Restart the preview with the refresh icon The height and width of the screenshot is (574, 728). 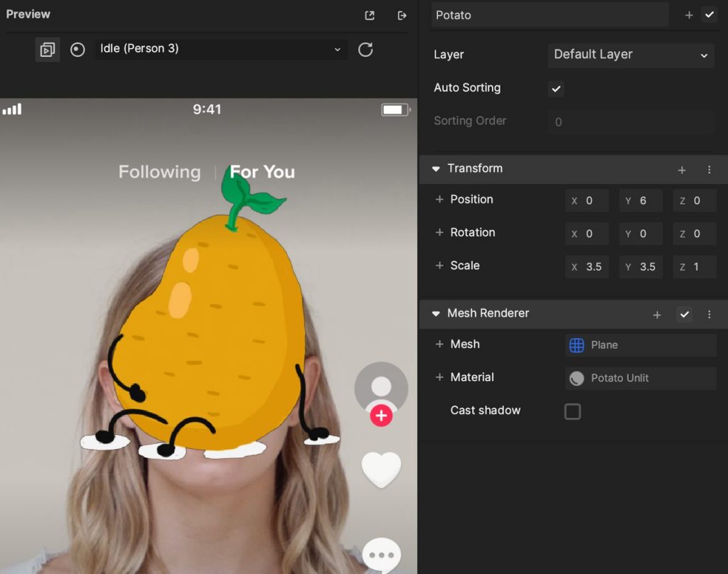(x=365, y=49)
